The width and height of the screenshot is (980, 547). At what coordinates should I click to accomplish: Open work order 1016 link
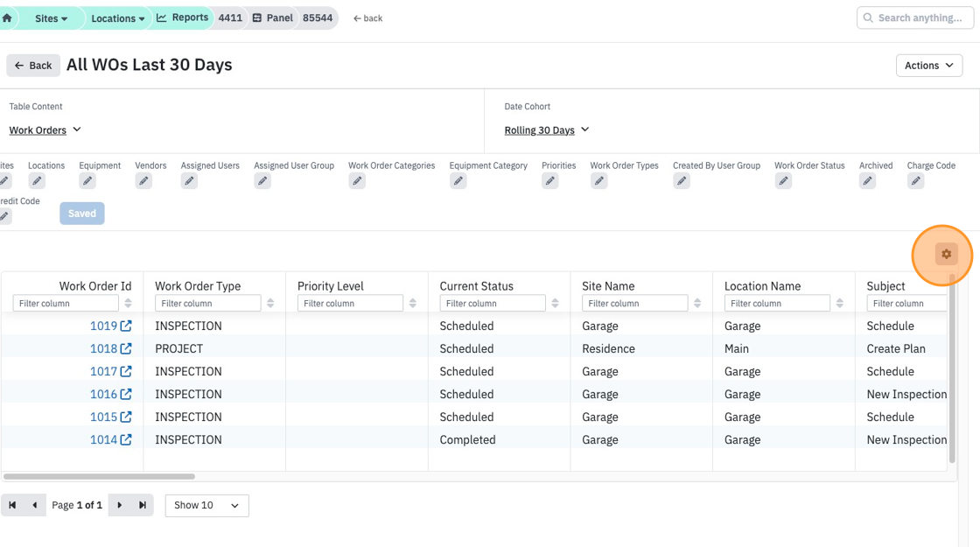[x=104, y=395]
